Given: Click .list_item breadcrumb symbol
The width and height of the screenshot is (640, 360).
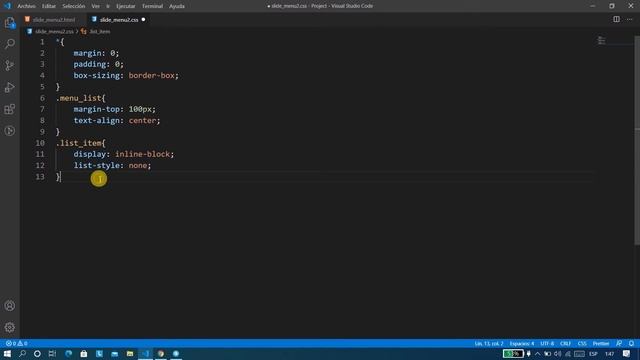Looking at the screenshot, I should click(100, 31).
